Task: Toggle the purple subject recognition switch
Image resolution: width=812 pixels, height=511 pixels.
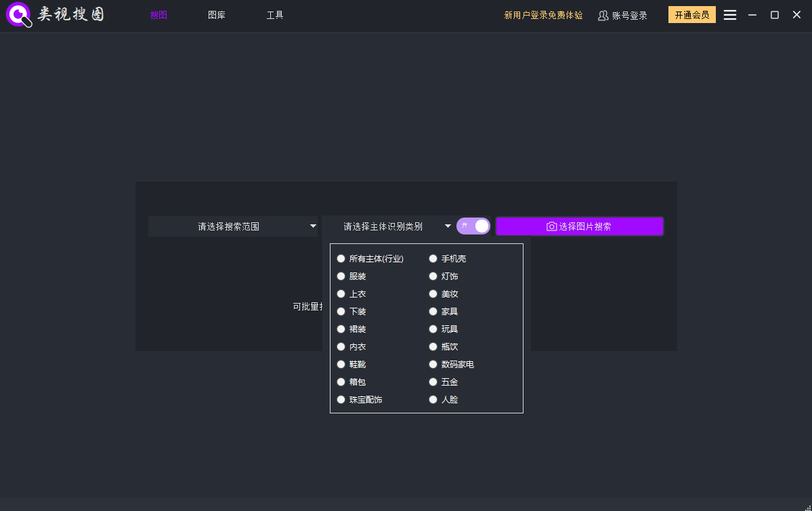Action: point(473,226)
